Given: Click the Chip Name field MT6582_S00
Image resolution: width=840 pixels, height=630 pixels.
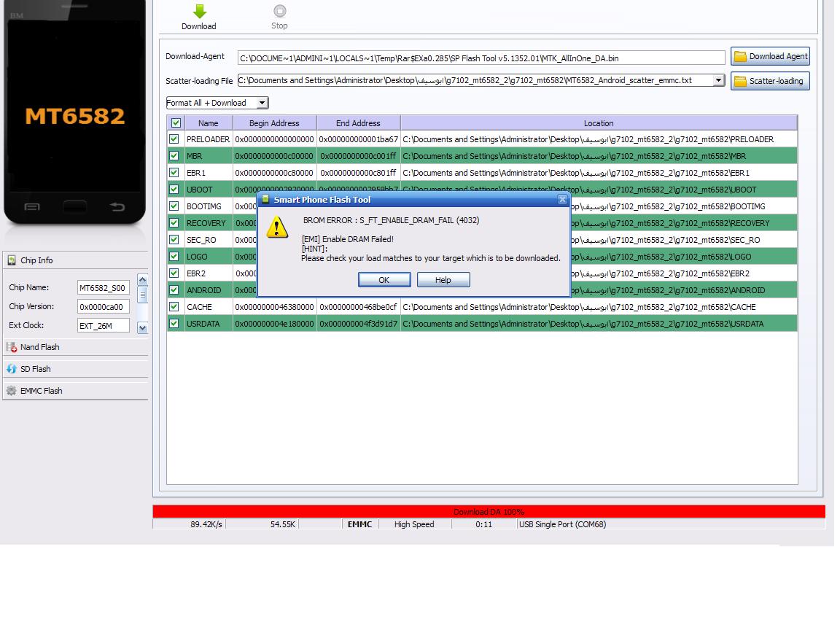Looking at the screenshot, I should point(104,288).
